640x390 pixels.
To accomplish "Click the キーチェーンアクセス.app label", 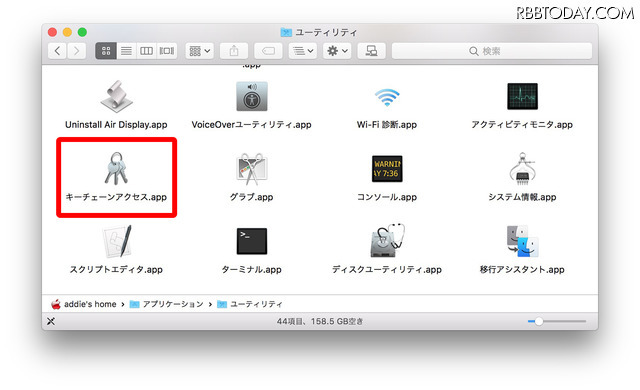I will coord(116,197).
